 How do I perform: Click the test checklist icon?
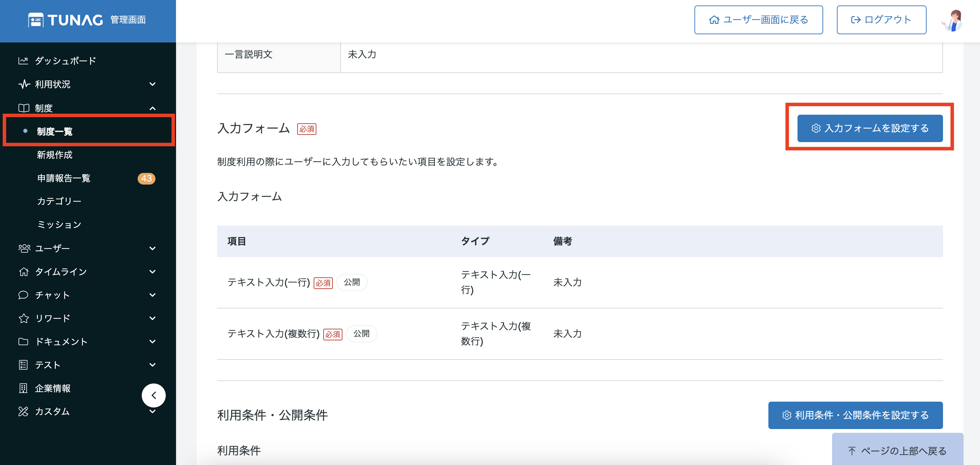click(23, 365)
